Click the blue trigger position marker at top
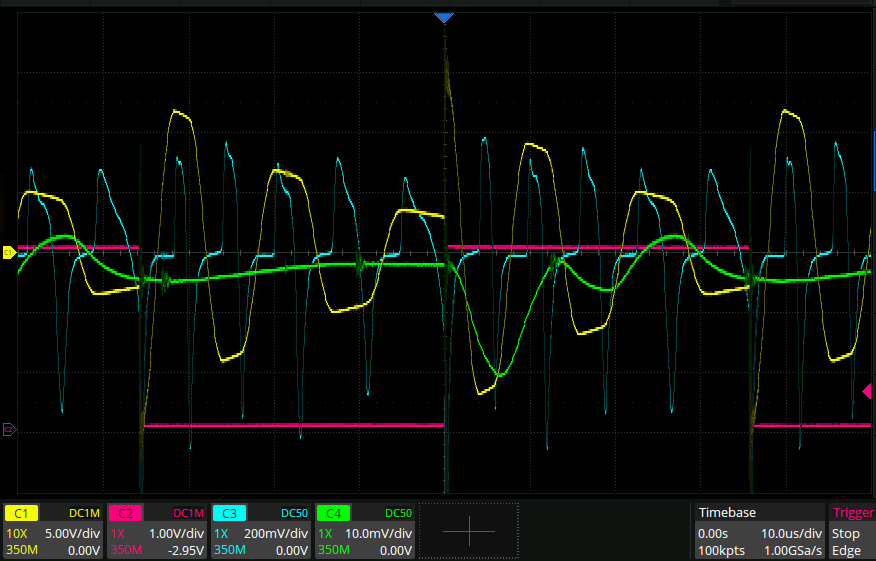The image size is (876, 561). (444, 18)
